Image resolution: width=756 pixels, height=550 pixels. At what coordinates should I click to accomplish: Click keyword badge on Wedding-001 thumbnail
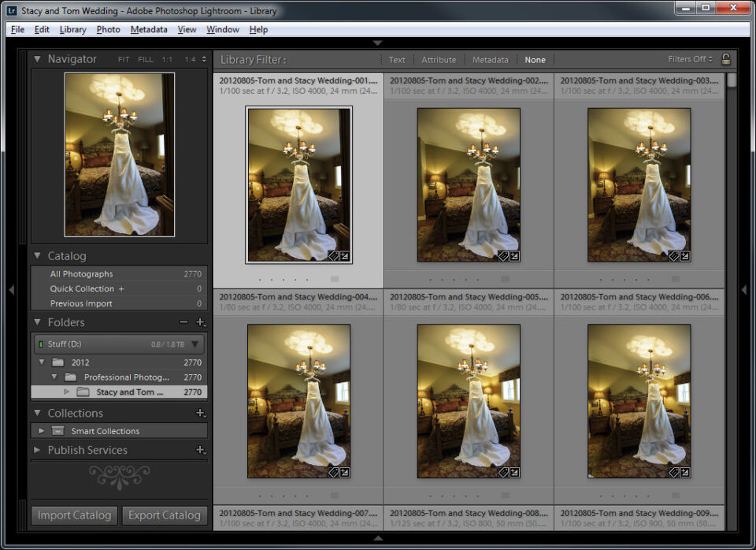point(333,255)
